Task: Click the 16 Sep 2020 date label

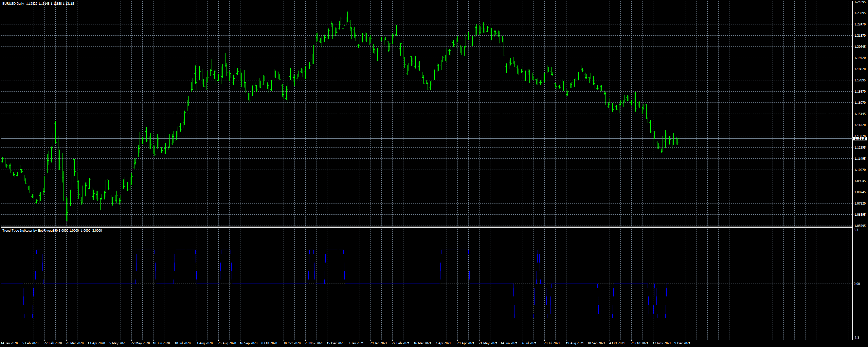Action: pos(249,343)
